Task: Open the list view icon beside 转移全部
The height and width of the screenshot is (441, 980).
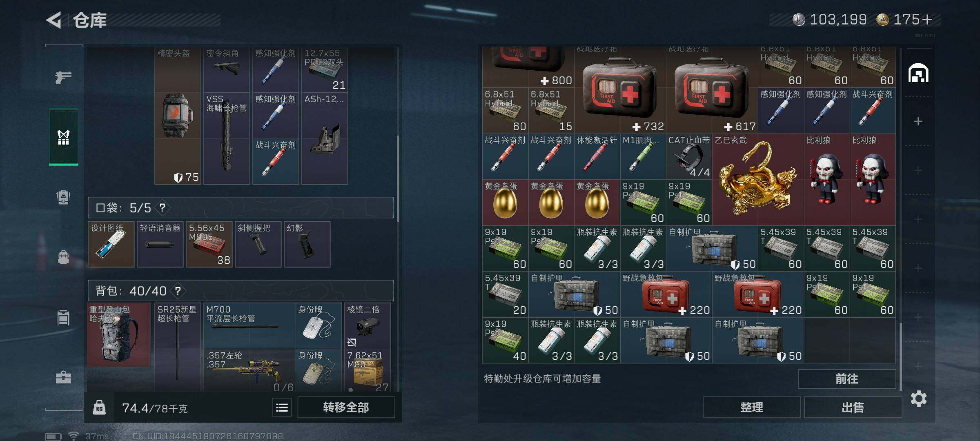Action: point(282,408)
